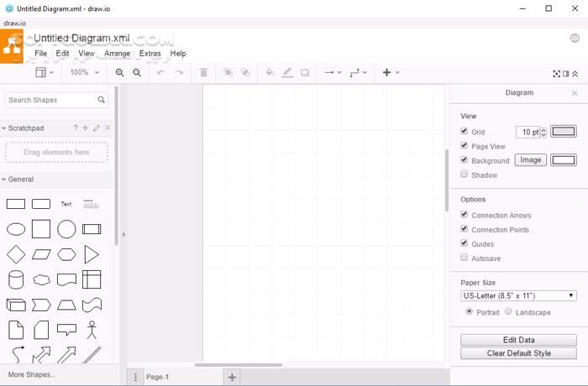
Task: Select the cylinder shape
Action: tap(16, 279)
